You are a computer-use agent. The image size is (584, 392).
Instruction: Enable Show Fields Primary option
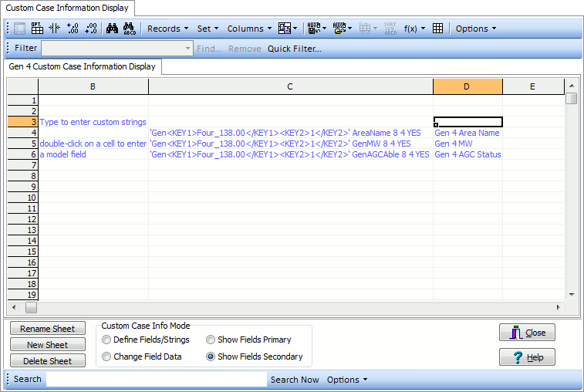coord(211,340)
